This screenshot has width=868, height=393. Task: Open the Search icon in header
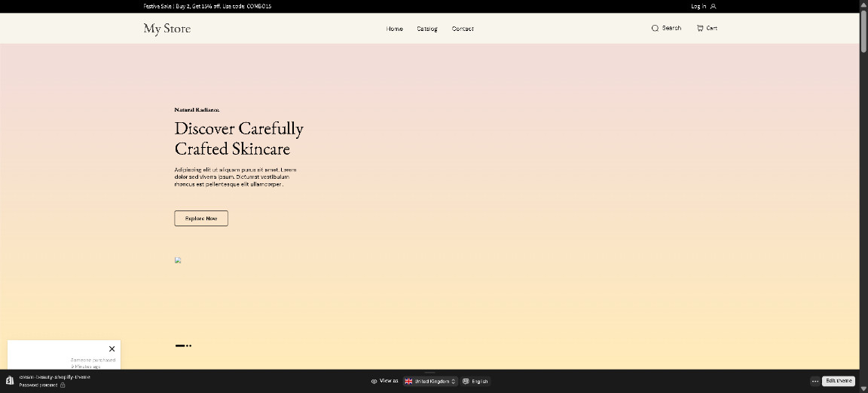pyautogui.click(x=655, y=28)
